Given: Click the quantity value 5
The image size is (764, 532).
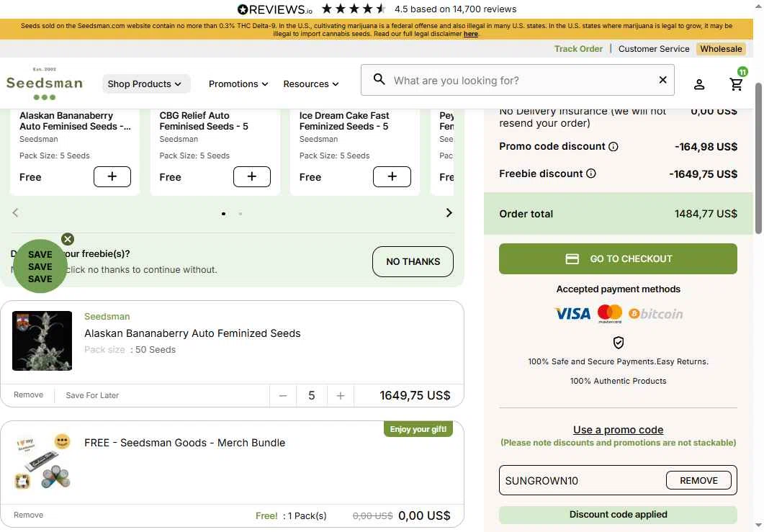Looking at the screenshot, I should (x=312, y=396).
